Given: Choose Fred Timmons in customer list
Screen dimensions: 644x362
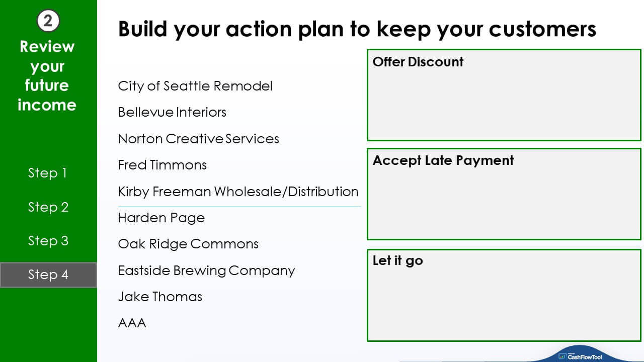Looking at the screenshot, I should (162, 165).
